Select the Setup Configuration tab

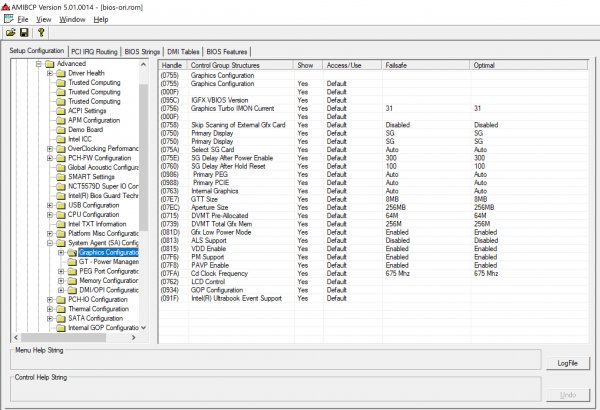(x=37, y=51)
